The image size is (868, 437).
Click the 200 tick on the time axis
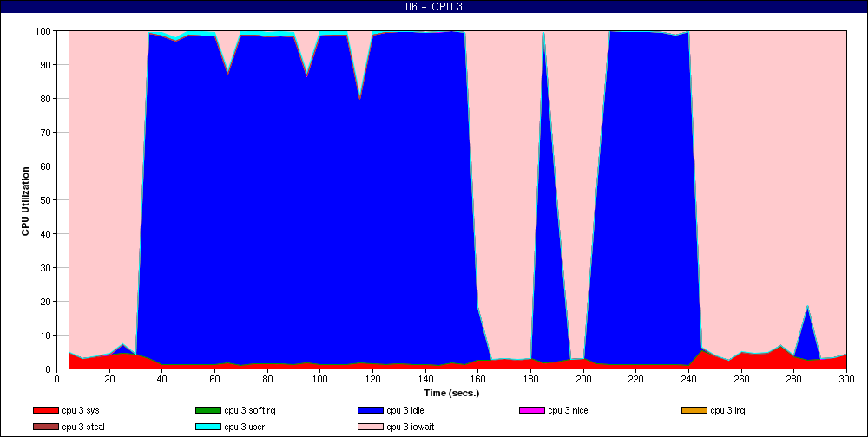[x=583, y=379]
